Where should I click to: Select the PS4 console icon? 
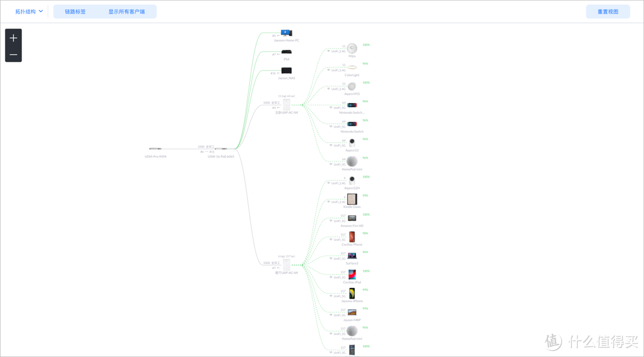pos(286,52)
